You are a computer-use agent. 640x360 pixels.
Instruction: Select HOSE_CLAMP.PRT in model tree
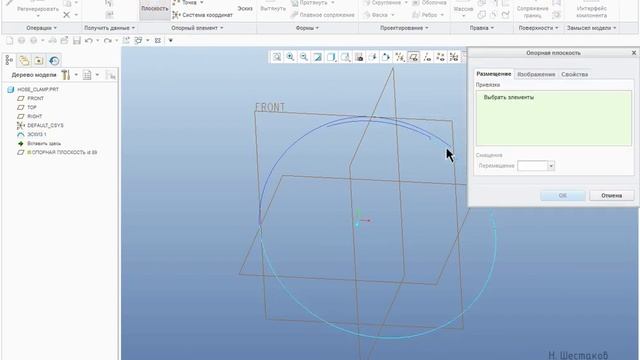click(x=38, y=89)
